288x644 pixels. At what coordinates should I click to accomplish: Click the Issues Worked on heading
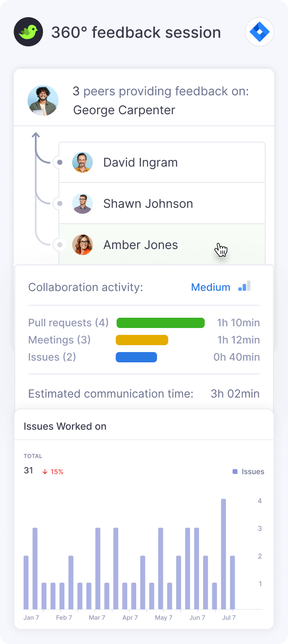65,426
